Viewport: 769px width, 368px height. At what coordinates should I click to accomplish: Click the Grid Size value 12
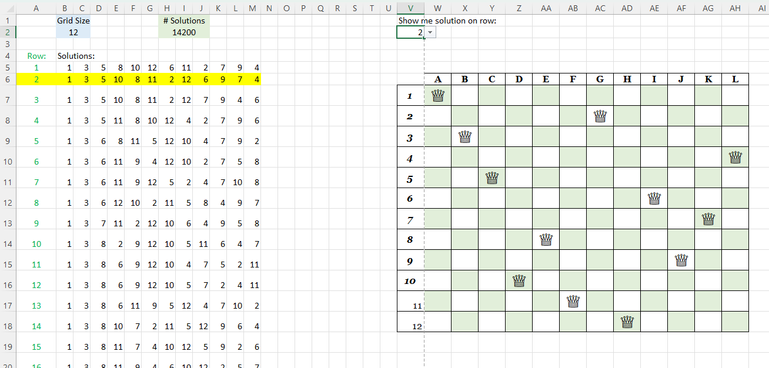pos(74,32)
